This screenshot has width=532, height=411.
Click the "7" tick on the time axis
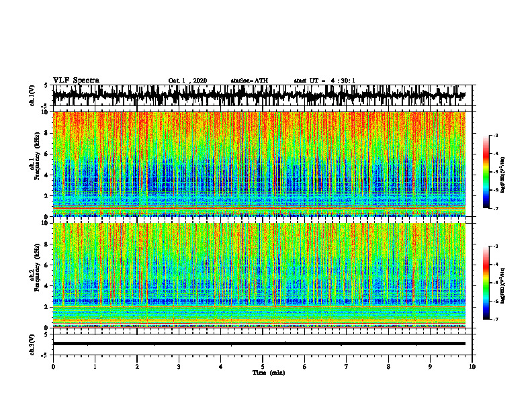click(x=347, y=367)
